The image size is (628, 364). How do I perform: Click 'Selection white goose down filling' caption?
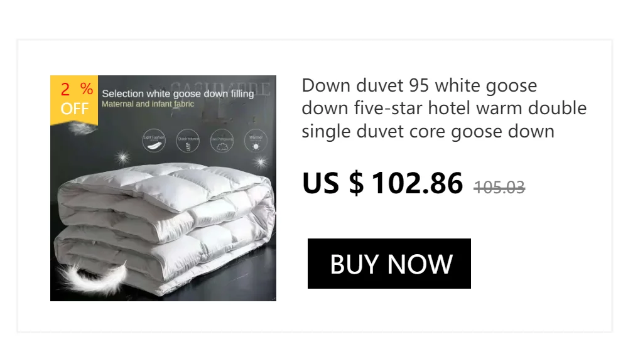click(178, 94)
